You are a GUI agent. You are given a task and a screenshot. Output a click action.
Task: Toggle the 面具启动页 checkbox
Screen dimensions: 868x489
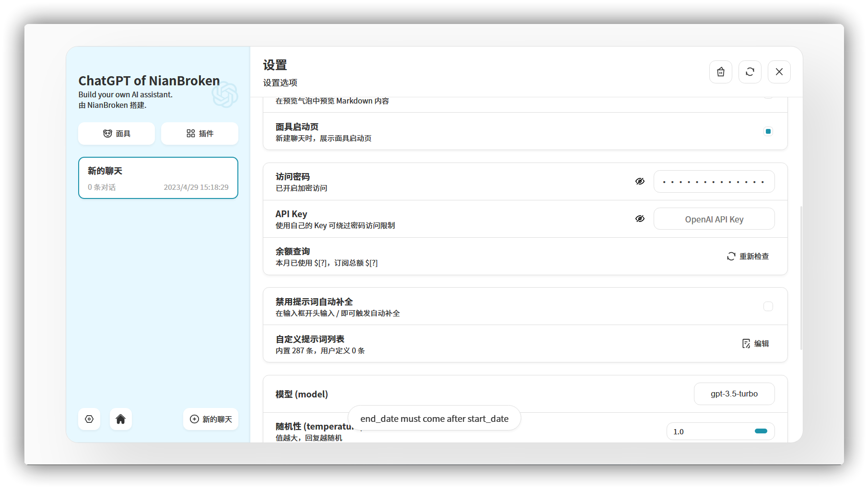pyautogui.click(x=768, y=131)
